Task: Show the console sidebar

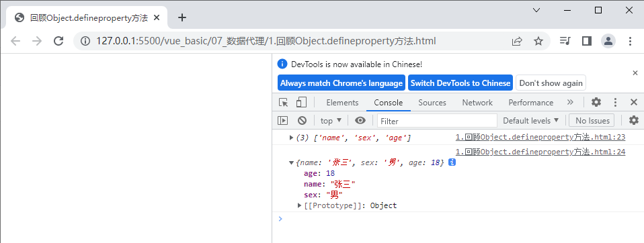Action: coord(282,120)
